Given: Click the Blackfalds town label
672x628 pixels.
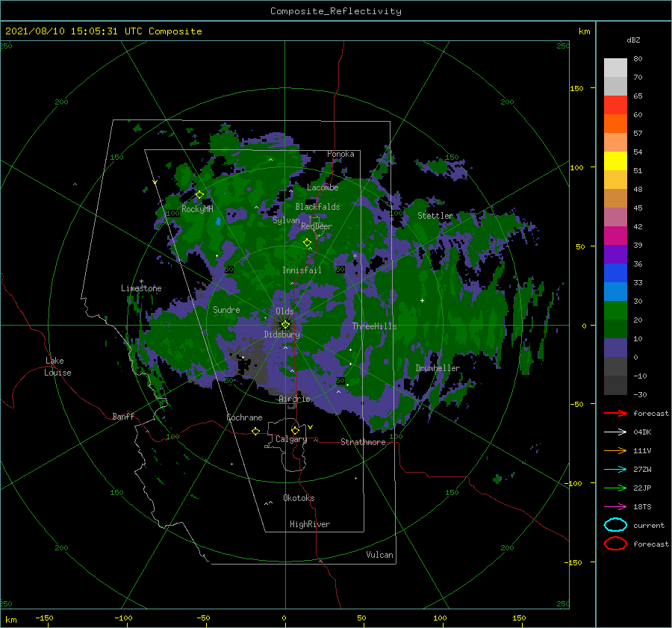Looking at the screenshot, I should 317,207.
